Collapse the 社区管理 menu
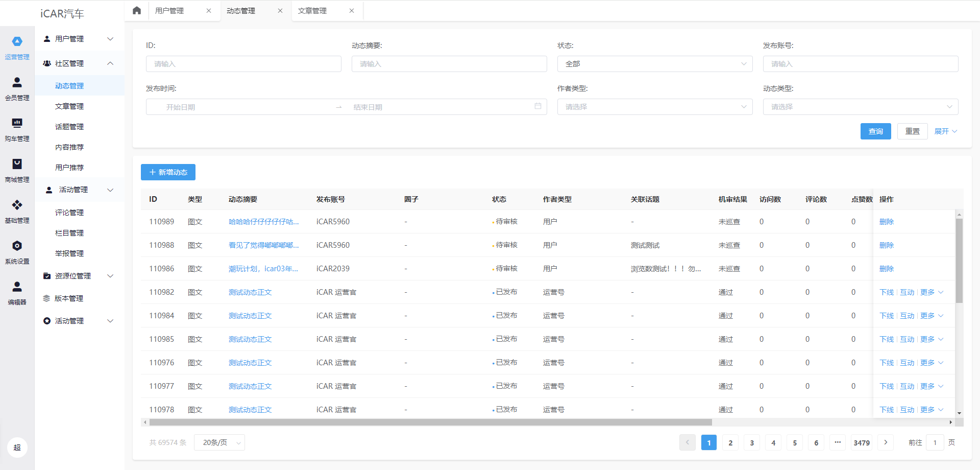Viewport: 980px width, 470px height. coord(110,63)
